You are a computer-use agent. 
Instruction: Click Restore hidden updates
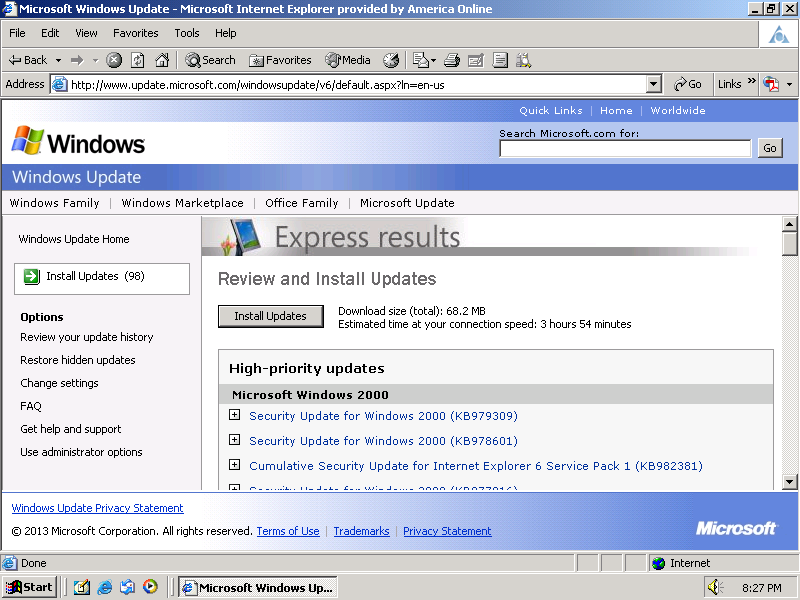pos(78,360)
